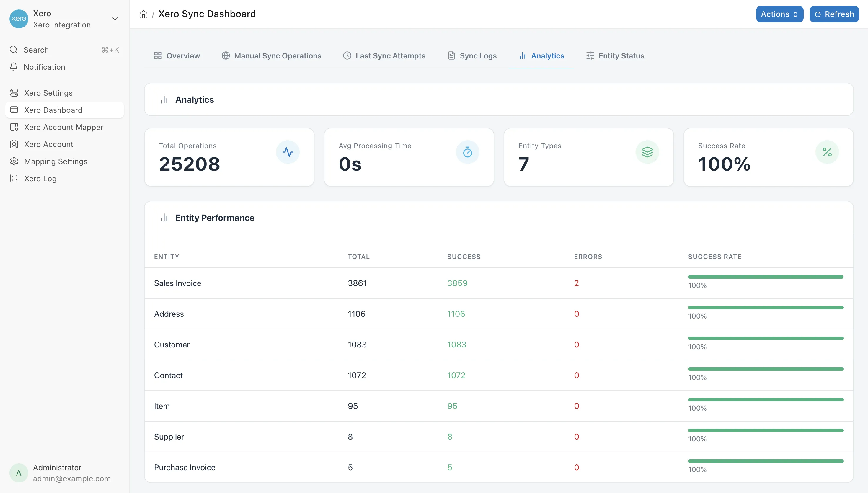Click the Success Rate percent icon
Image resolution: width=868 pixels, height=493 pixels.
click(x=827, y=152)
